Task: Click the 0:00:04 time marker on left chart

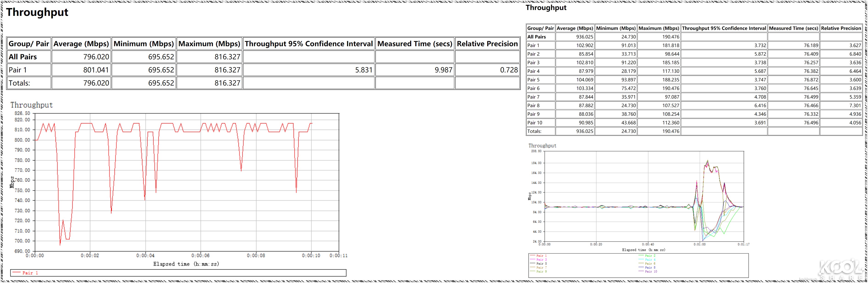Action: coord(145,256)
